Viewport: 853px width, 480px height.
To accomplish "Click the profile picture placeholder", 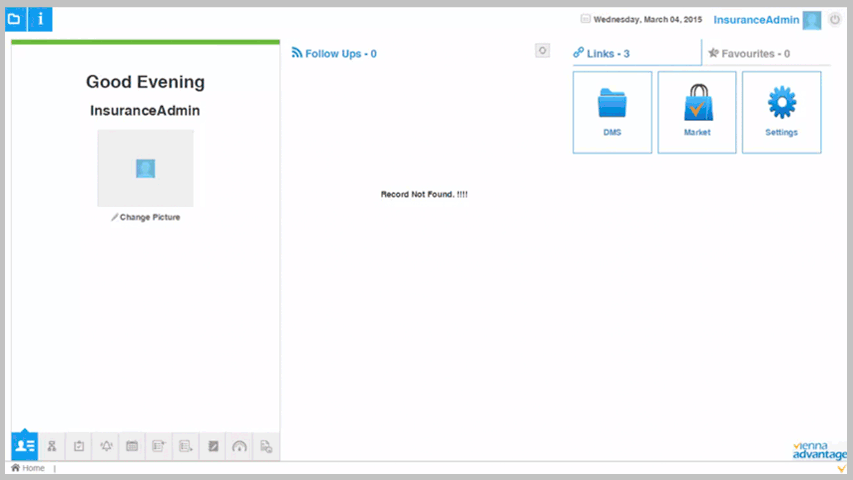I will [145, 168].
